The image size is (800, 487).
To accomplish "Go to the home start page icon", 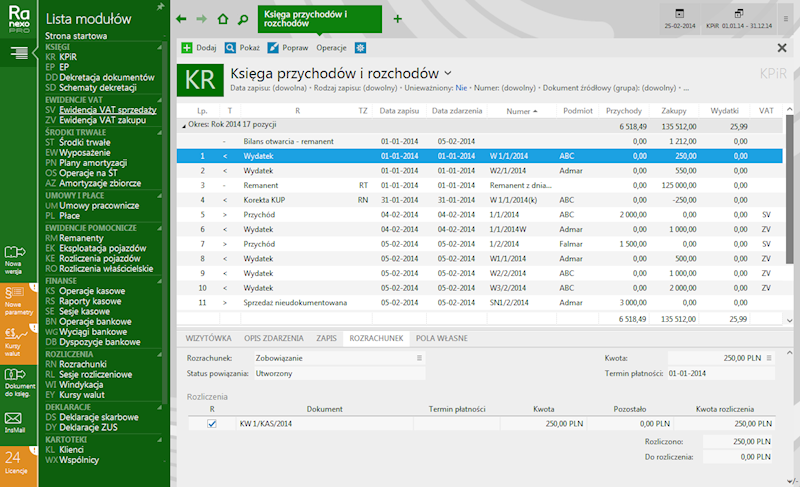I will [222, 19].
